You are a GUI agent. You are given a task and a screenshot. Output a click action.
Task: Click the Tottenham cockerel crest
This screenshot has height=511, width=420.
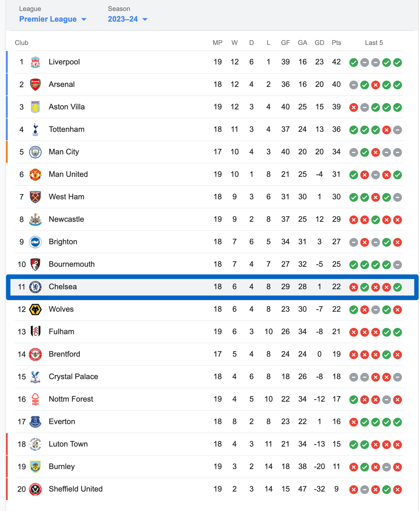pos(35,129)
